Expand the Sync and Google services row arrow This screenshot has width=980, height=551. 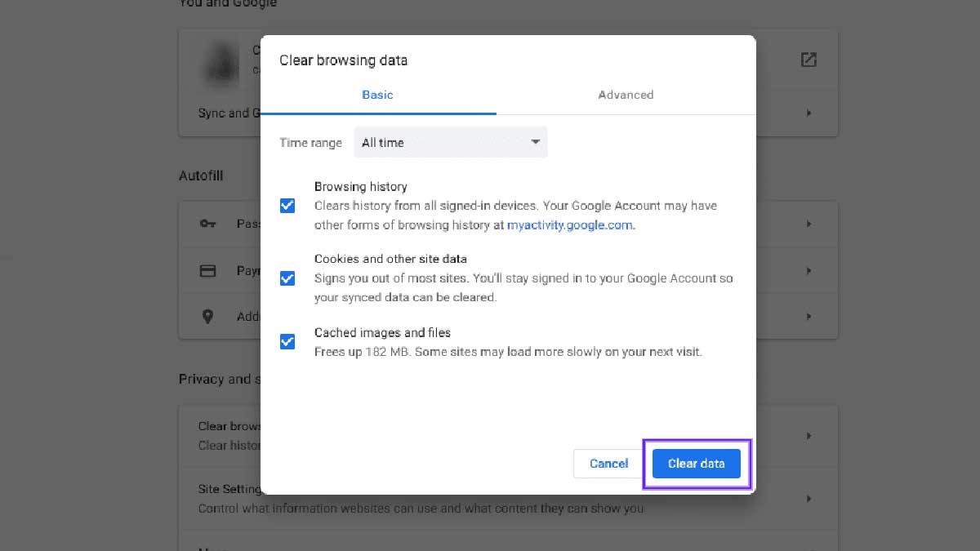(808, 113)
